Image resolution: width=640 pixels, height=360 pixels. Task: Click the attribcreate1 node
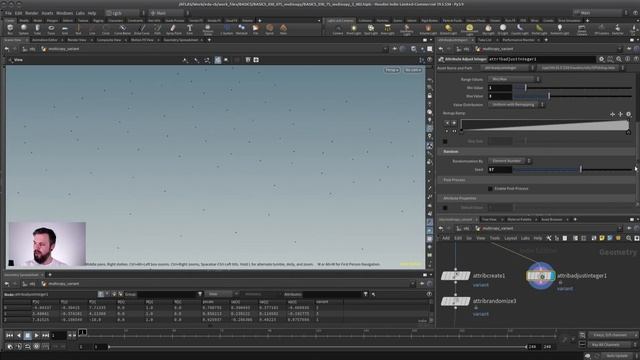pos(456,276)
